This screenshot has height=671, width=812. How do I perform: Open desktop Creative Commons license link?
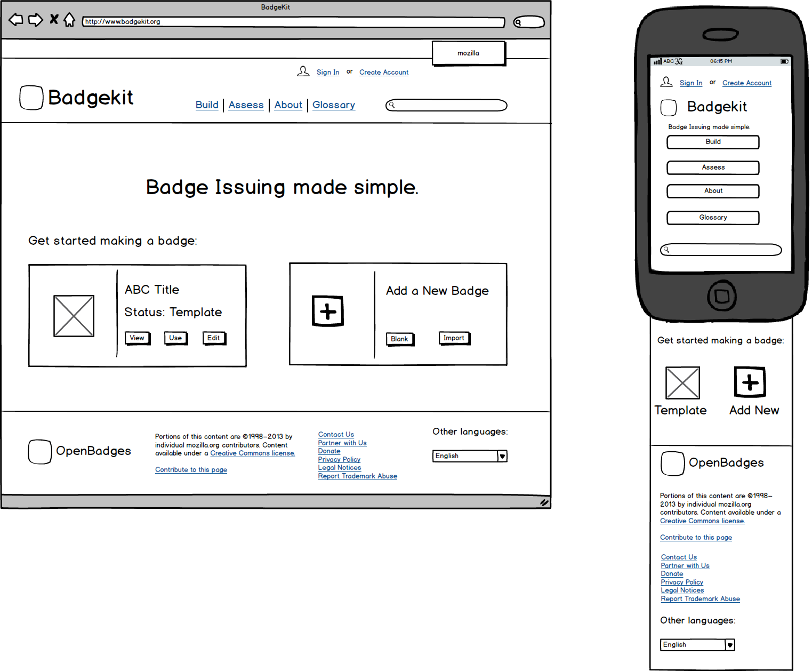coord(253,453)
